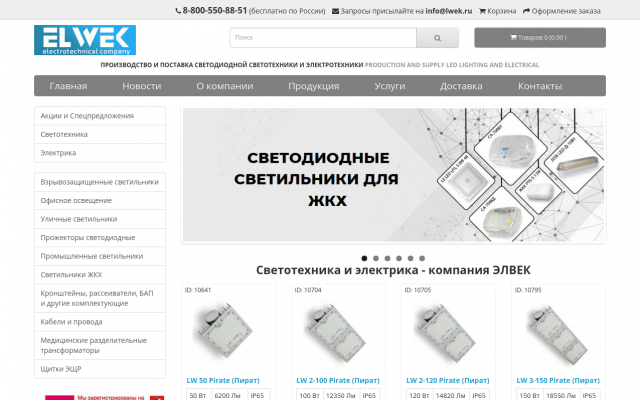The width and height of the screenshot is (640, 400).
Task: Open LW 50 Pirate (Пират) product link
Action: click(x=223, y=380)
